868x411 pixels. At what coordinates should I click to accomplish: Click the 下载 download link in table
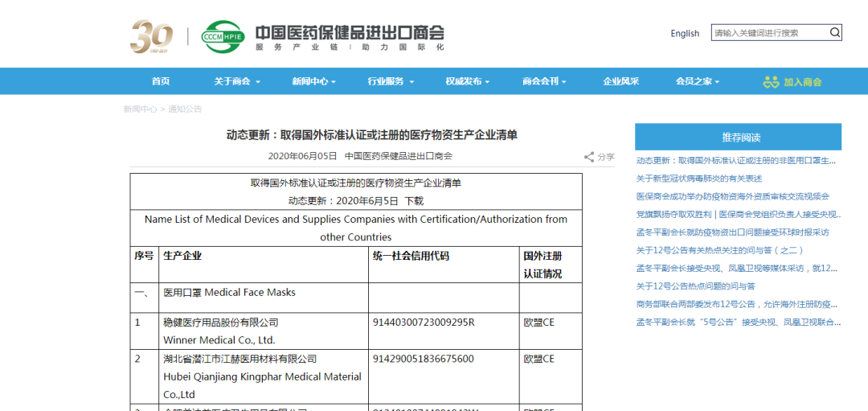(x=414, y=201)
